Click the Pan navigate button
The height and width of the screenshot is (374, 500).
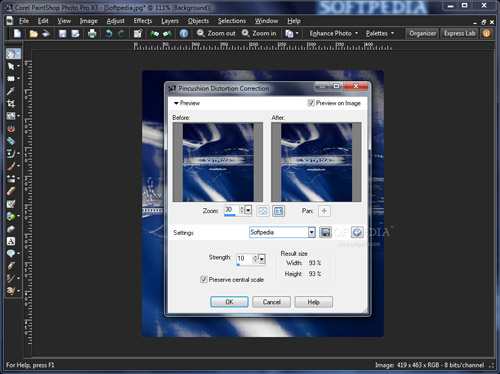point(324,211)
